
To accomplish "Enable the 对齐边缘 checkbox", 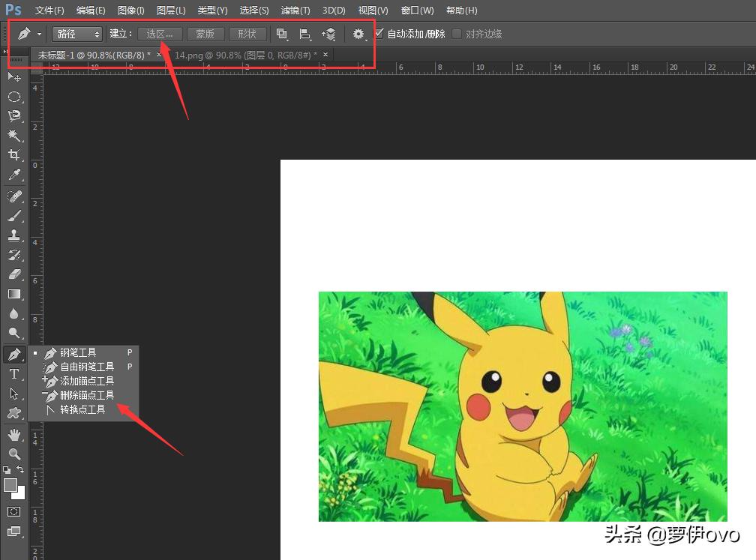I will click(457, 34).
